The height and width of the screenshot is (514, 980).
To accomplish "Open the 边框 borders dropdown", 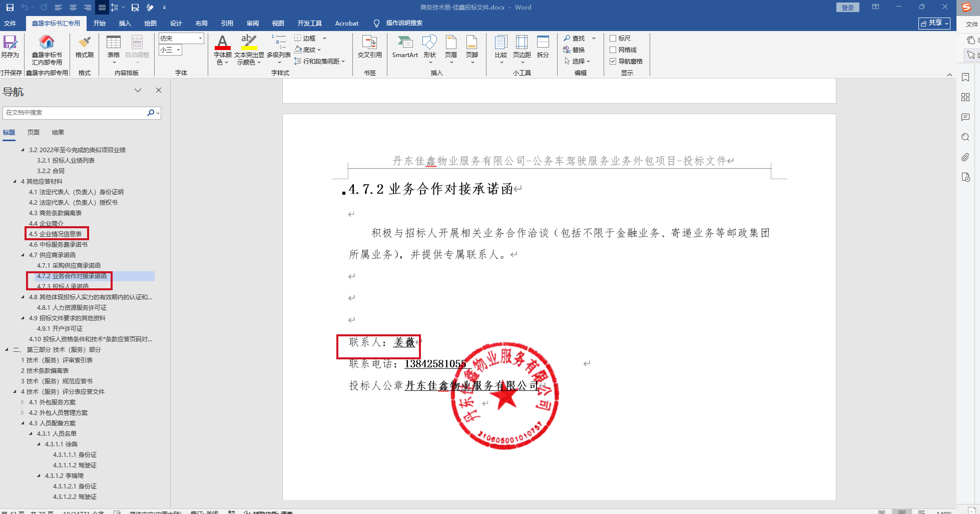I will click(324, 38).
